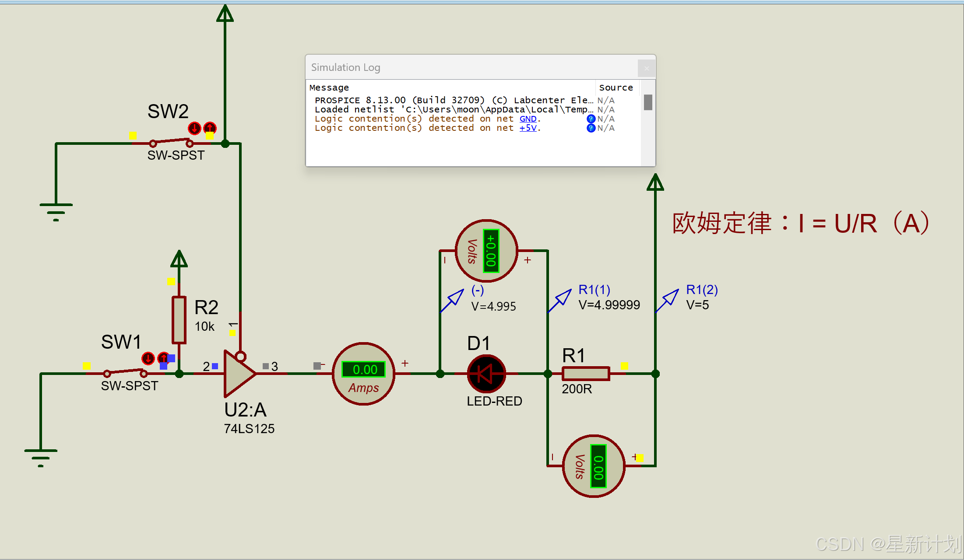Screen dimensions: 964x560
Task: Click help icon beside GND contention message
Action: point(591,119)
